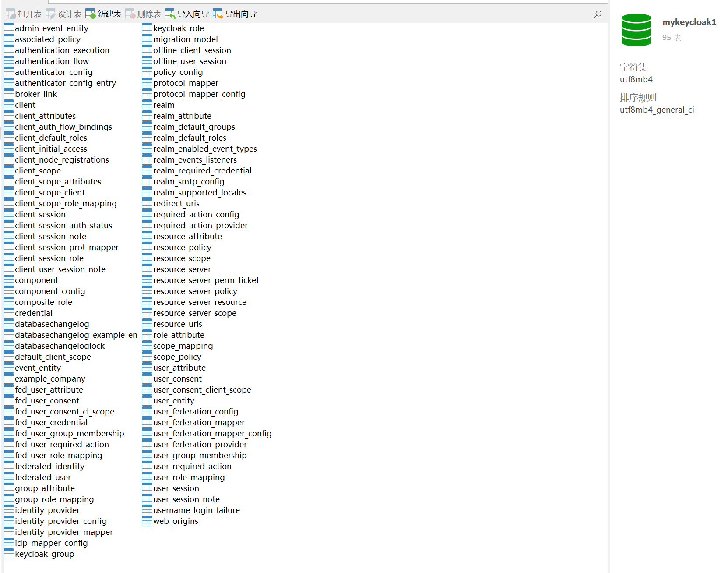Click the table icon next to component

pos(9,280)
